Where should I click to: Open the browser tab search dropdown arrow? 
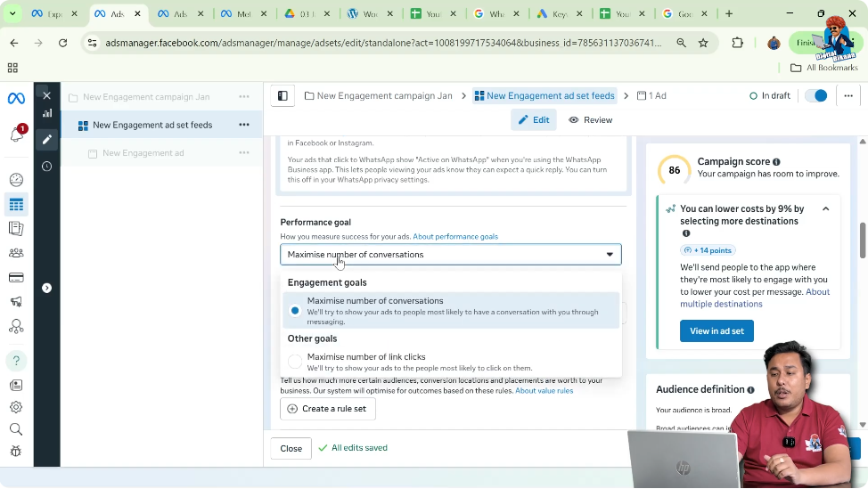12,13
